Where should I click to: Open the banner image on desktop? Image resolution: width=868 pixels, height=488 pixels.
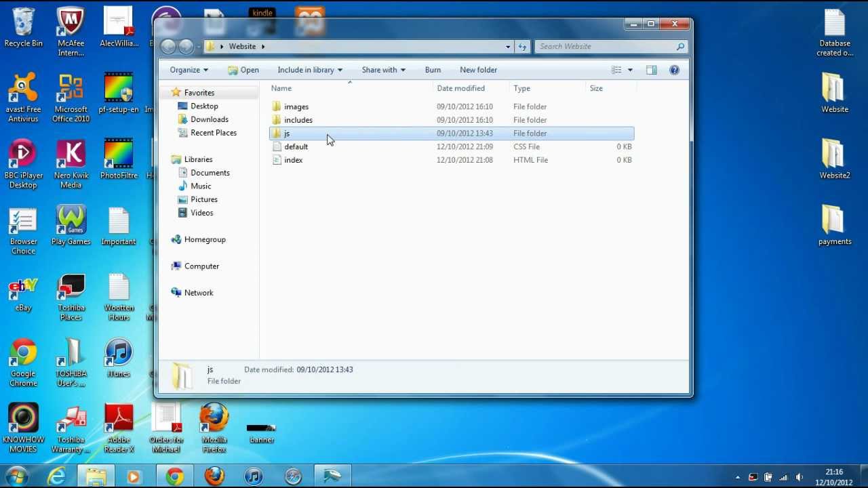pos(262,432)
